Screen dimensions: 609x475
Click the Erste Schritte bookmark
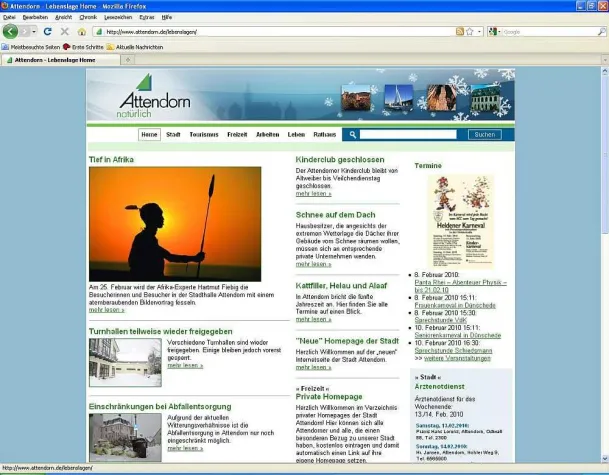(x=83, y=47)
